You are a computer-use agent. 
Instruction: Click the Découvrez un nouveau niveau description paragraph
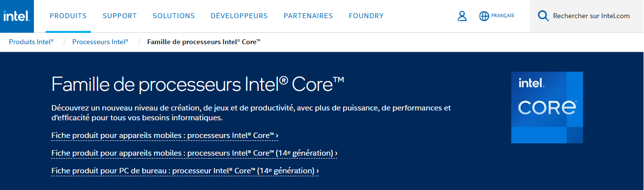[251, 113]
